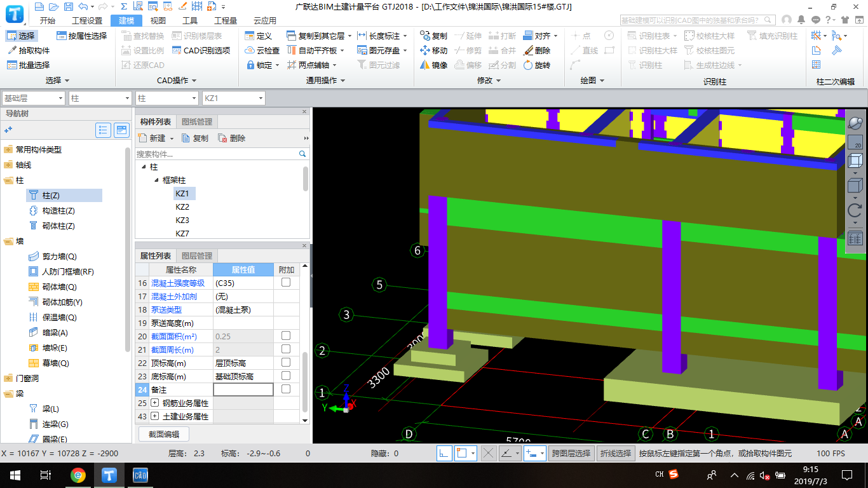Click the Open folder icon in quick toolbar
Image resolution: width=868 pixels, height=488 pixels.
pos(53,7)
